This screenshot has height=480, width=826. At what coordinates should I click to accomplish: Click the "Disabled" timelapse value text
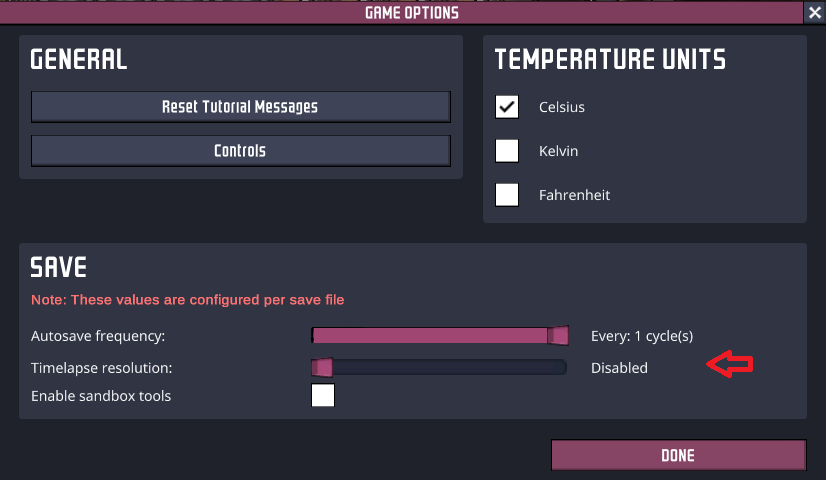619,368
